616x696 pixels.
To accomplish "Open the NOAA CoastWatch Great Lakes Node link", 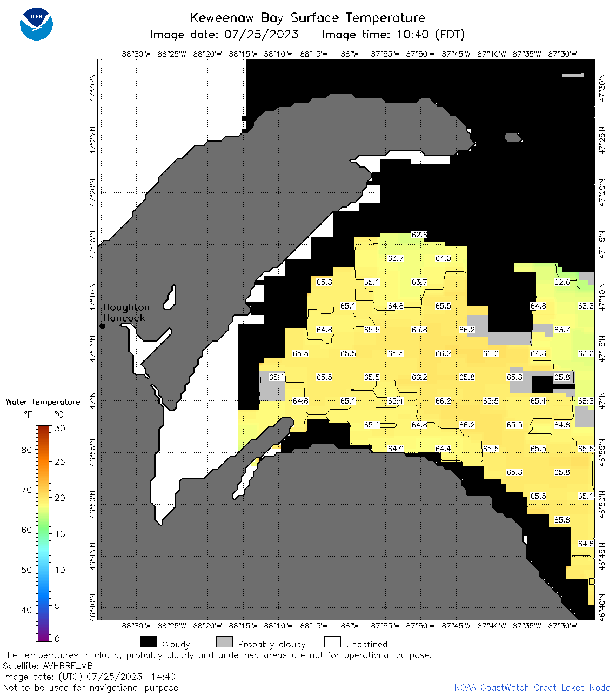I will click(532, 687).
